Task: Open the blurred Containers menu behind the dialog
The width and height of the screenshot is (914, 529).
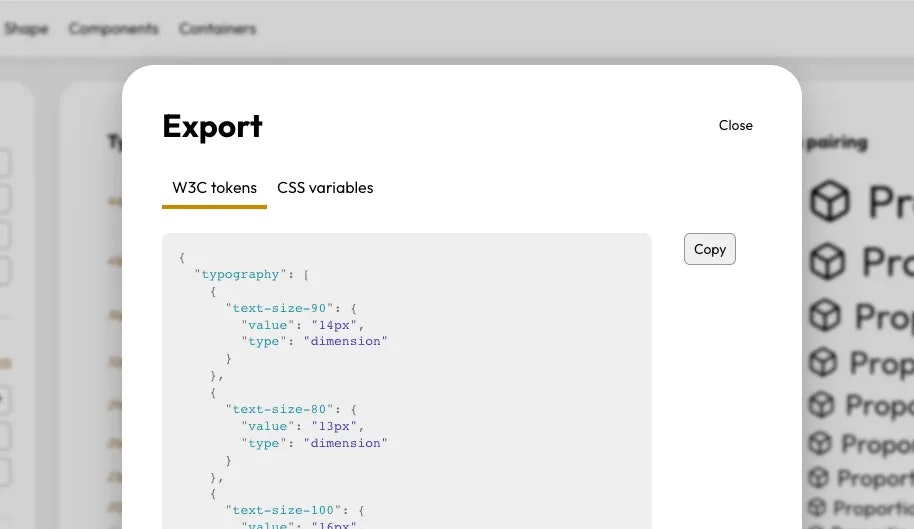Action: (217, 29)
